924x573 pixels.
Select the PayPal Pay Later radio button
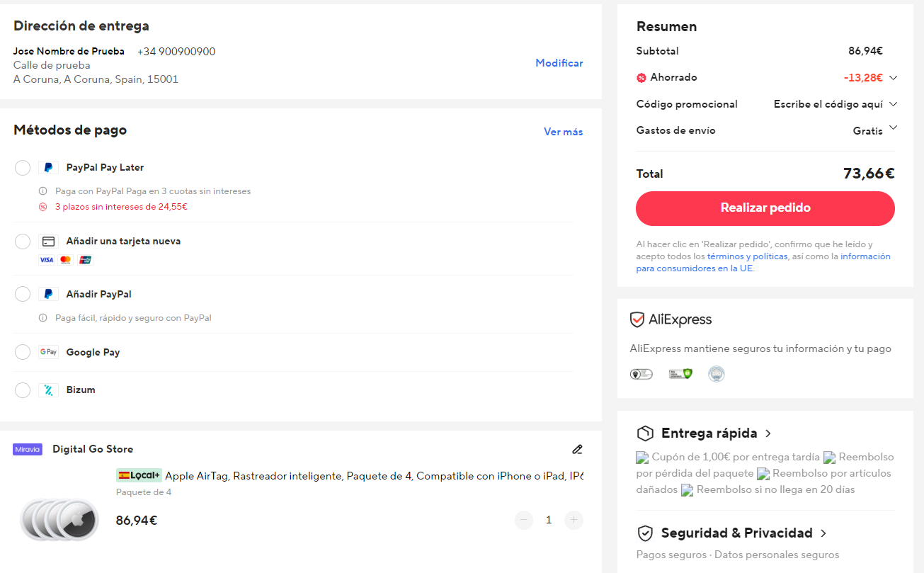[x=23, y=168]
